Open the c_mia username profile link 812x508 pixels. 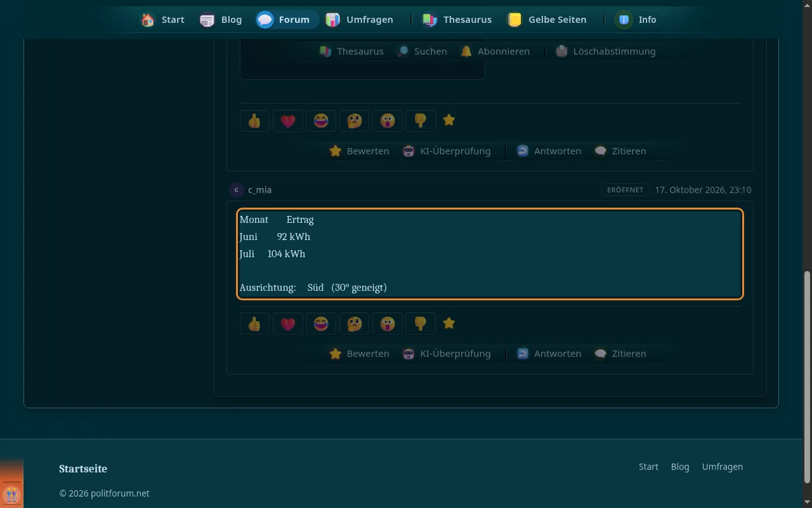[260, 190]
